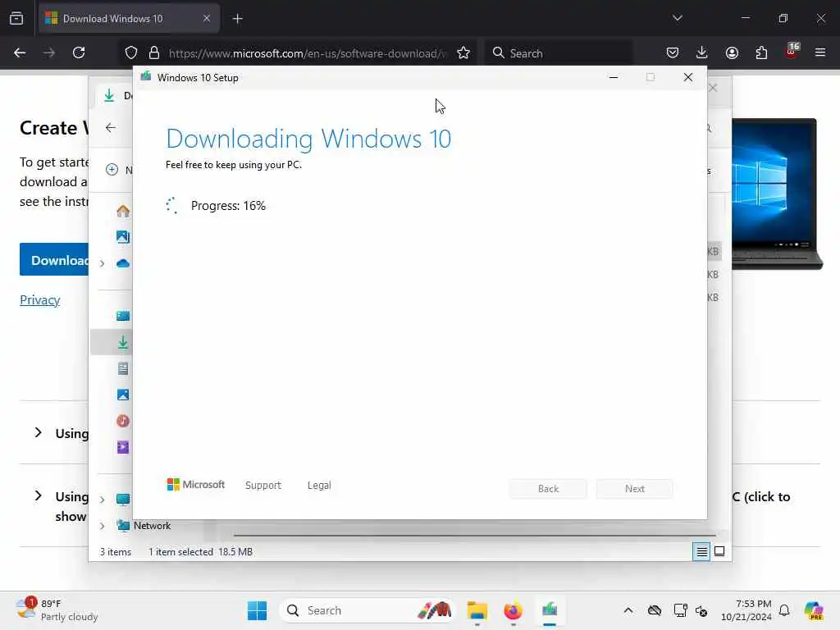Go forward in the browser
This screenshot has width=840, height=630.
point(49,52)
